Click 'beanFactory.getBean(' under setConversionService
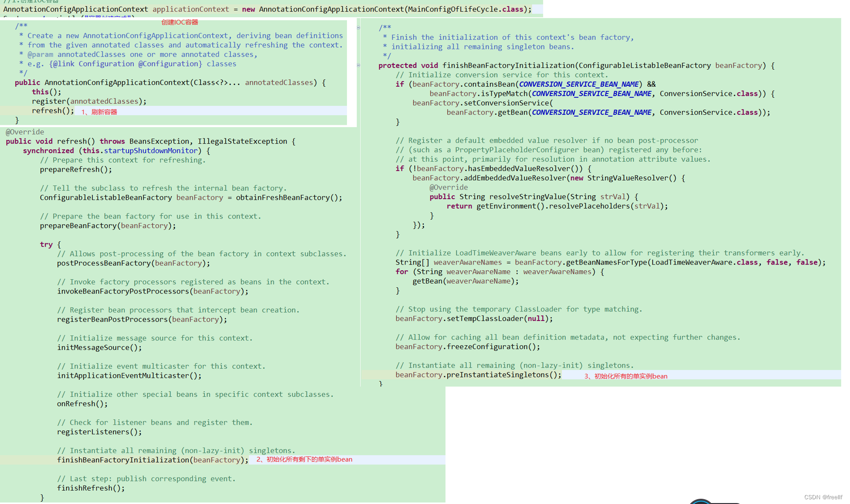The image size is (850, 504). pyautogui.click(x=489, y=112)
